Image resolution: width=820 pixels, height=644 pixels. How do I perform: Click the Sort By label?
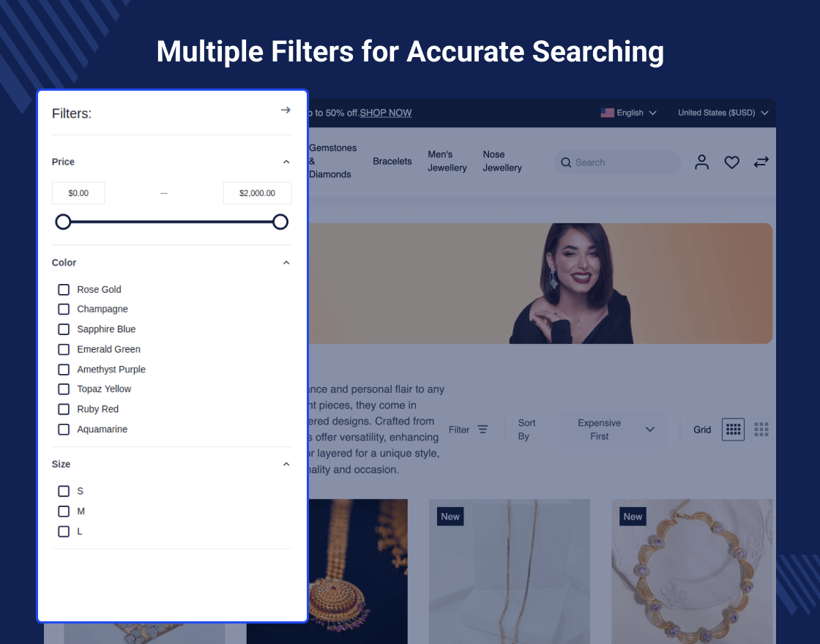coord(526,429)
